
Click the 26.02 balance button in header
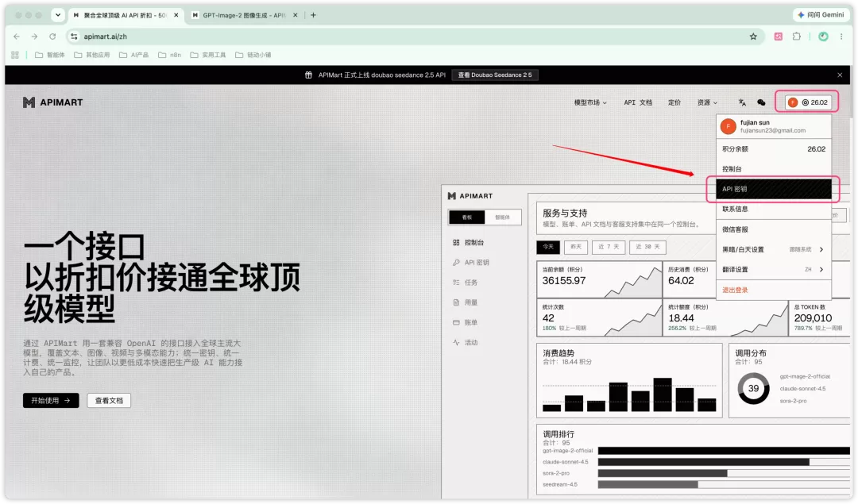(x=808, y=102)
